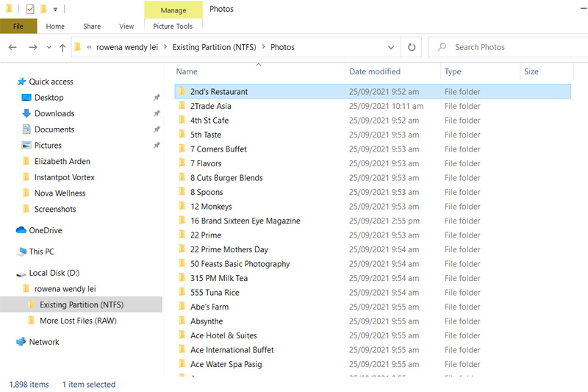The image size is (588, 392).
Task: Switch to the Home ribbon tab
Action: point(55,26)
